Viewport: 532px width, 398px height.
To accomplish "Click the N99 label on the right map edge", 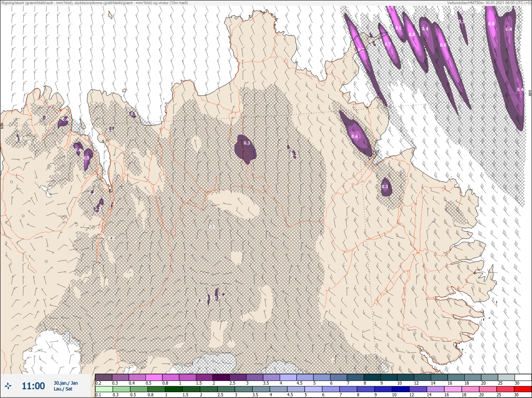I will tap(530, 94).
